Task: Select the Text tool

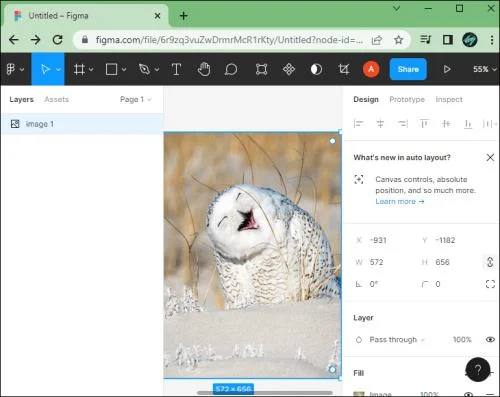Action: pyautogui.click(x=176, y=69)
